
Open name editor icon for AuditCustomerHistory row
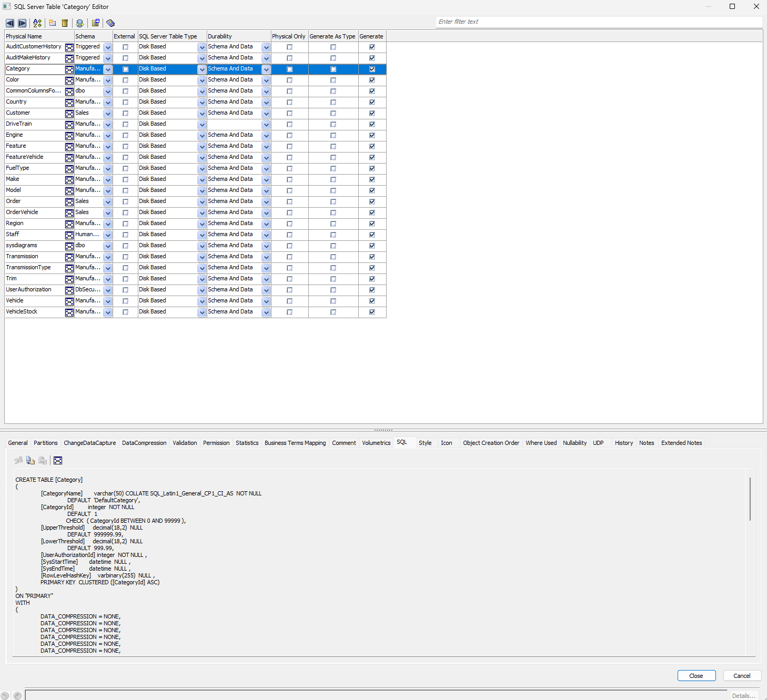pos(69,47)
